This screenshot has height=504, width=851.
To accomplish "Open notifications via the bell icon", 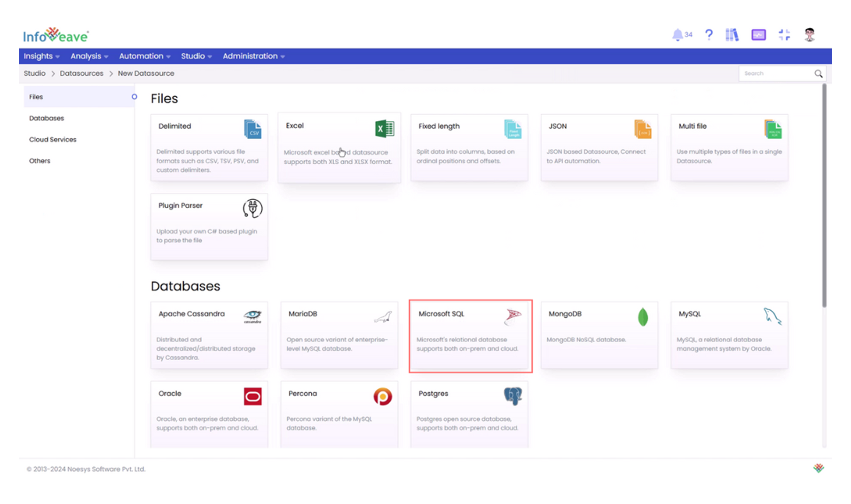I will coord(678,34).
